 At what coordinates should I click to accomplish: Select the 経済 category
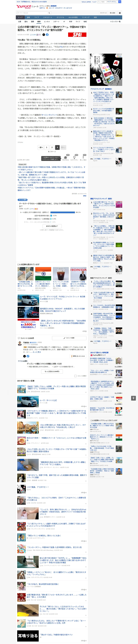39,21
